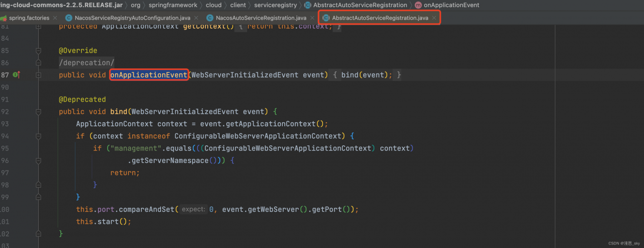Collapse the bind method at line 92
The width and height of the screenshot is (644, 248).
click(x=38, y=112)
